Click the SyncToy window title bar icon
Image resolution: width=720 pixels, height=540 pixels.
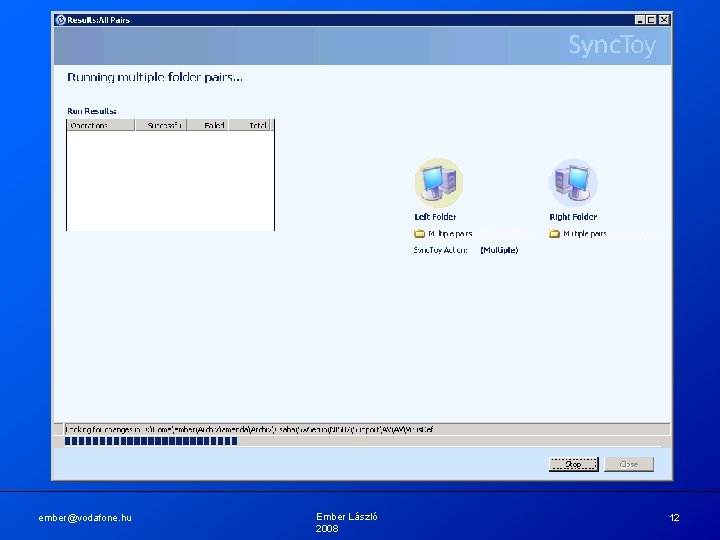(x=60, y=20)
